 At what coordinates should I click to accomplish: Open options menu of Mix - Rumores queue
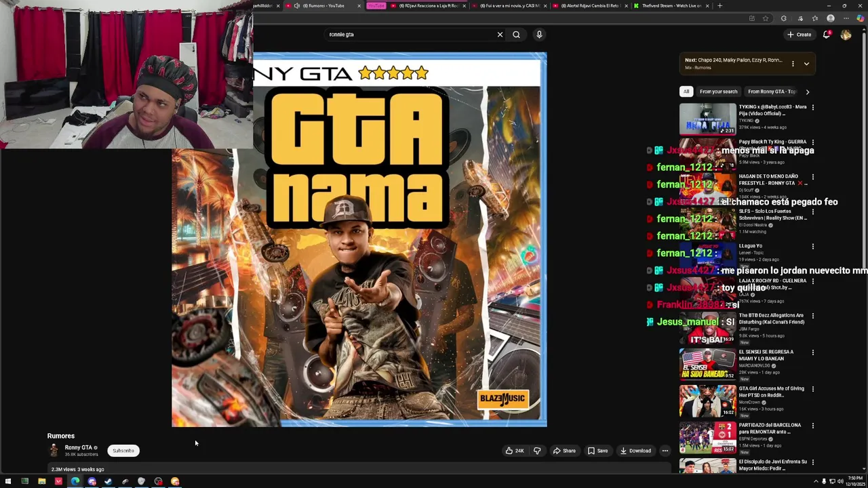tap(793, 64)
